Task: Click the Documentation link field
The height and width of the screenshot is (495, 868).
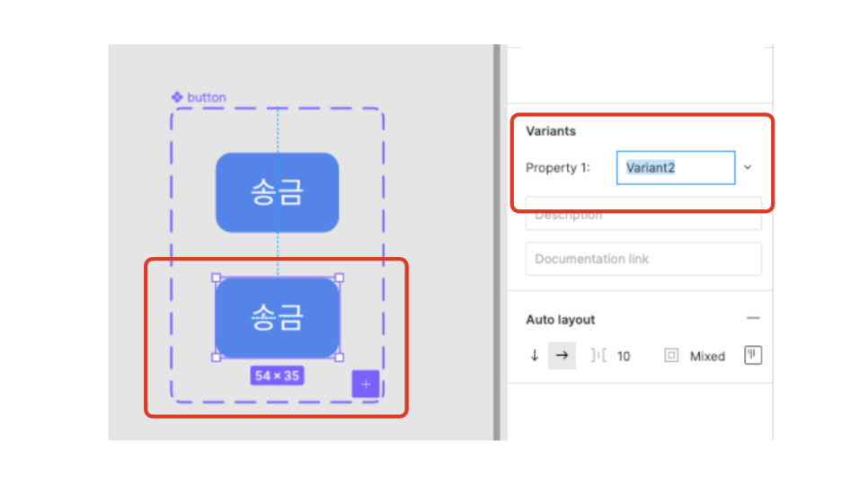Action: (x=643, y=259)
